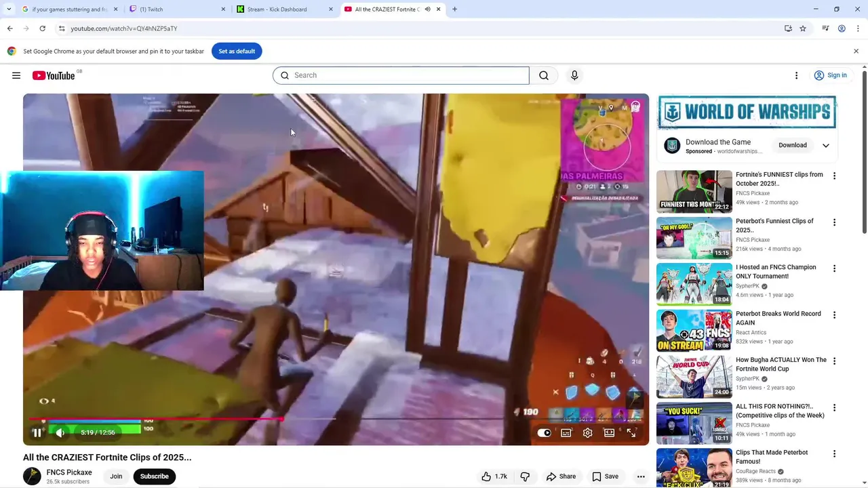Screen dimensions: 868x488
Task: Toggle autoplay switch in player
Action: coord(544,432)
